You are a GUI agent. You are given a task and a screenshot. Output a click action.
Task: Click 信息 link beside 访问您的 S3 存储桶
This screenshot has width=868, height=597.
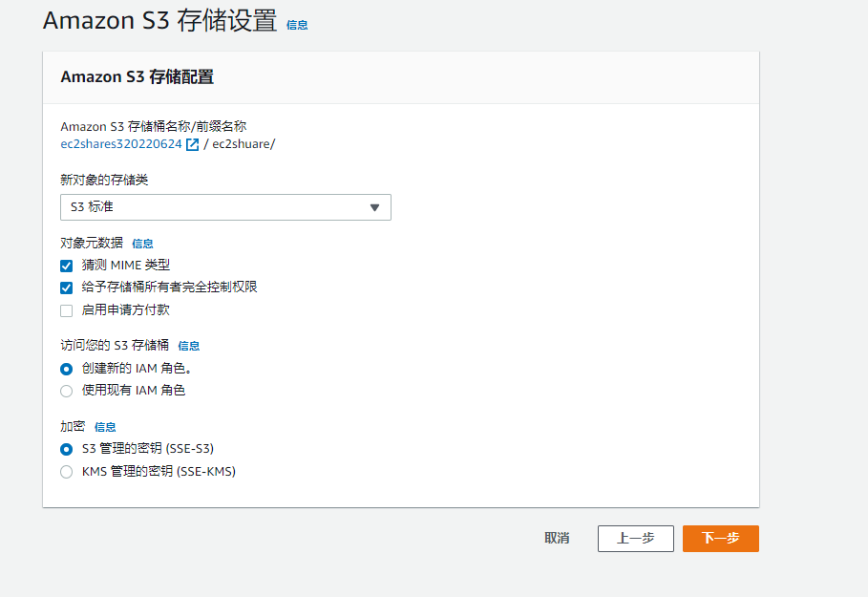tap(188, 346)
